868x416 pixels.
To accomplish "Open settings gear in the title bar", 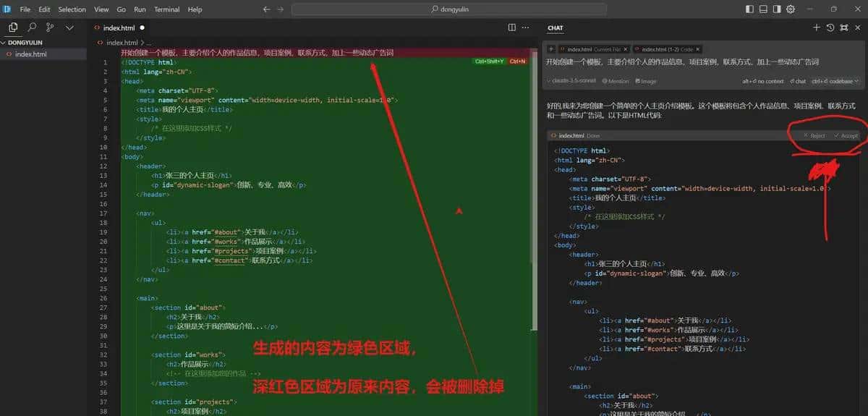I will (x=791, y=9).
